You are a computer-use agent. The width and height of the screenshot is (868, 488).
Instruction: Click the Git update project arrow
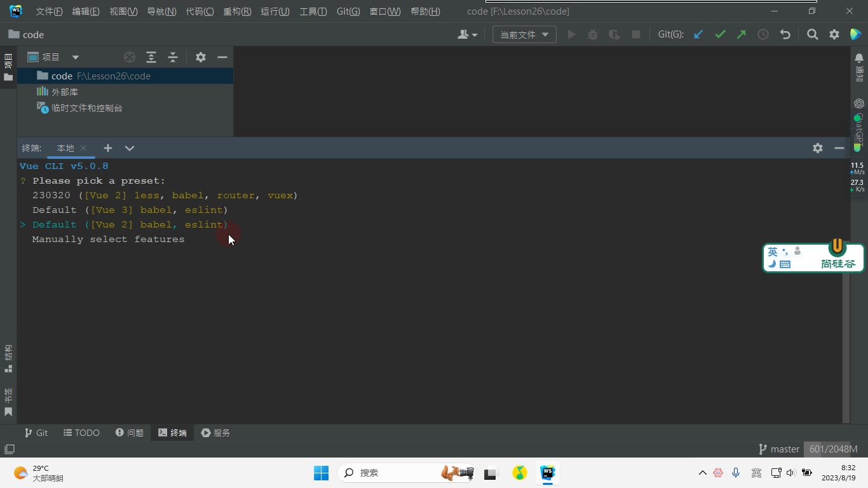pyautogui.click(x=698, y=35)
